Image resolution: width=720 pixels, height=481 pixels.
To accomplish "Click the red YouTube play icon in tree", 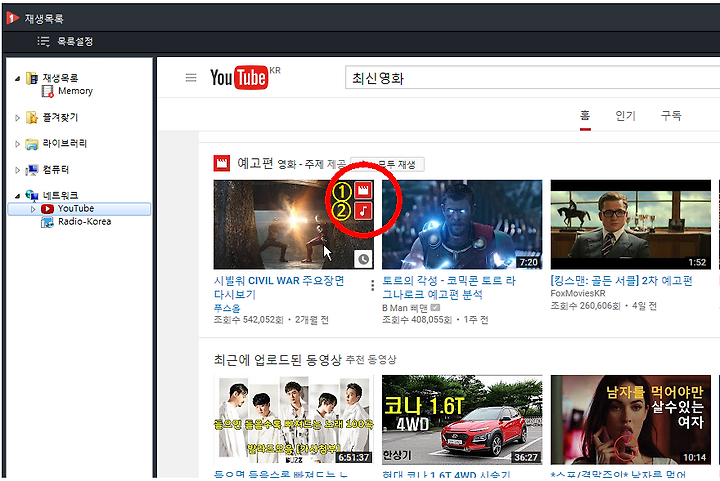I will pos(47,209).
